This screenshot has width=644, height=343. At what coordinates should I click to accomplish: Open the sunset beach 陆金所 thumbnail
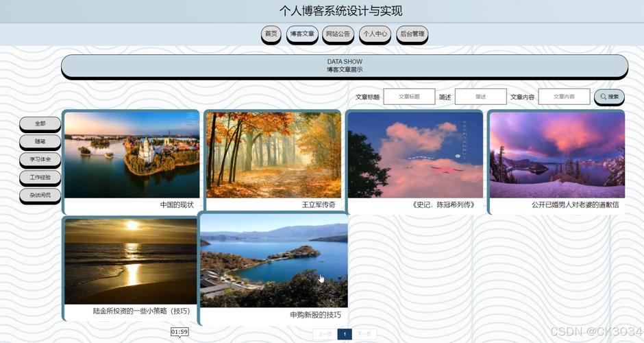point(131,261)
